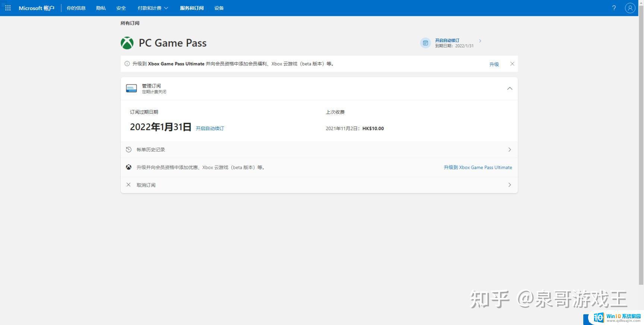Screen dimensions: 644x325
Task: Click 开启自动续订 link beside expiry date
Action: pos(210,128)
